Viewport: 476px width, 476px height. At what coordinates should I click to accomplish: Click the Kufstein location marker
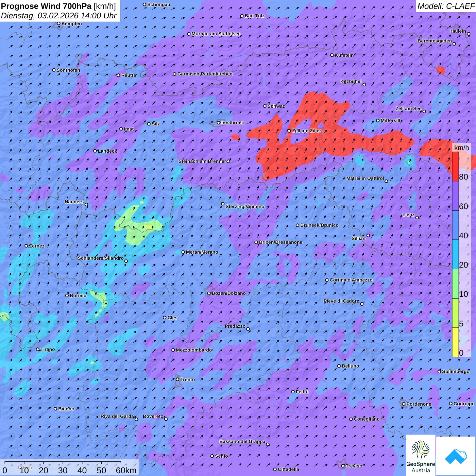tap(332, 55)
